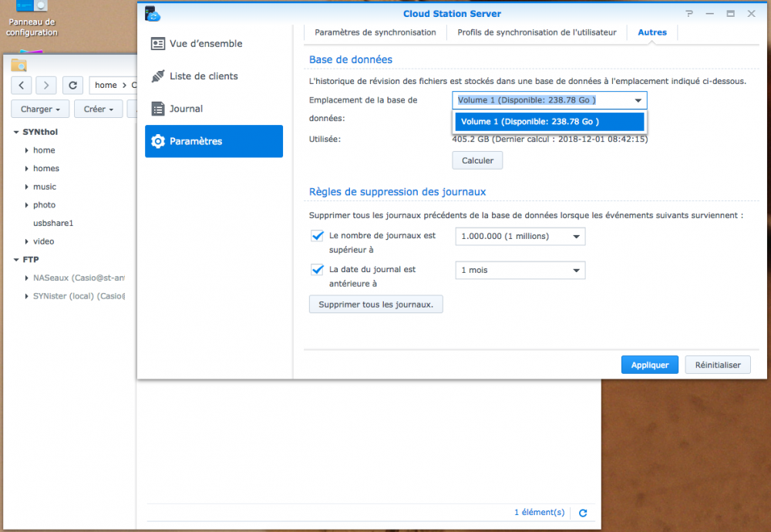Open the Journal section

214,109
